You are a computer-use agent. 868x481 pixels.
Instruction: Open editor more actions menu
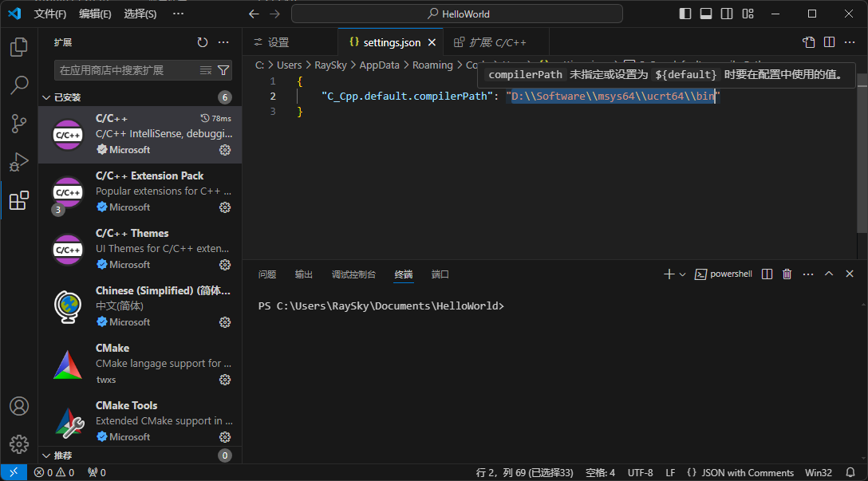click(850, 42)
